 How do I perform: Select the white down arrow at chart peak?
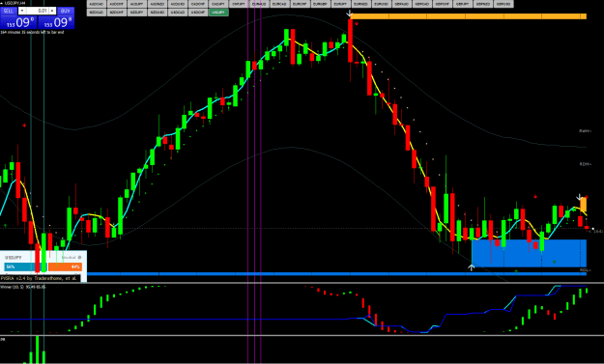tap(350, 14)
